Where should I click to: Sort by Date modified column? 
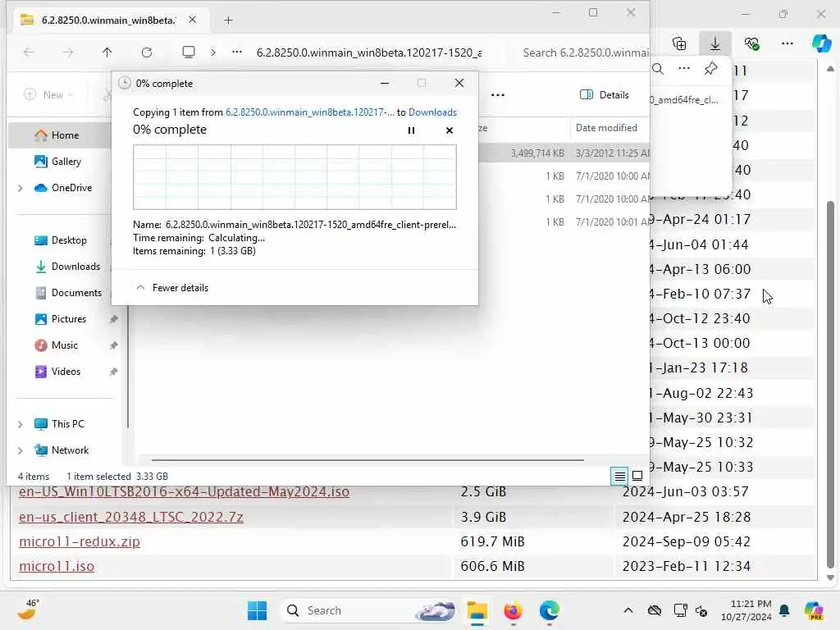(x=606, y=127)
